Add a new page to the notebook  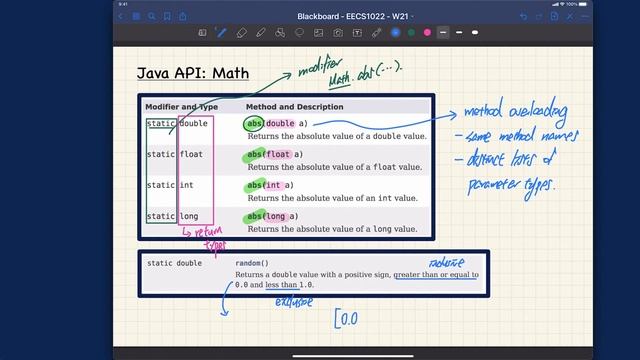pos(554,16)
